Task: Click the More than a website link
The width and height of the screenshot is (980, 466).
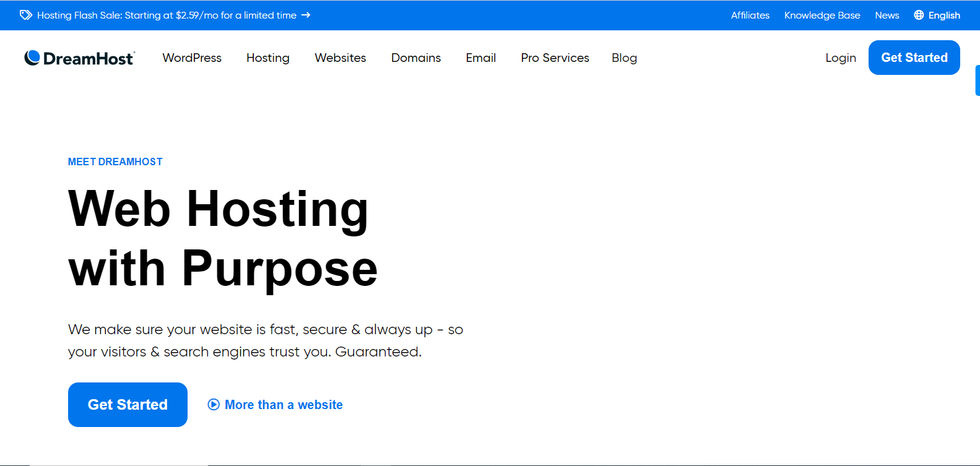Action: [x=275, y=405]
